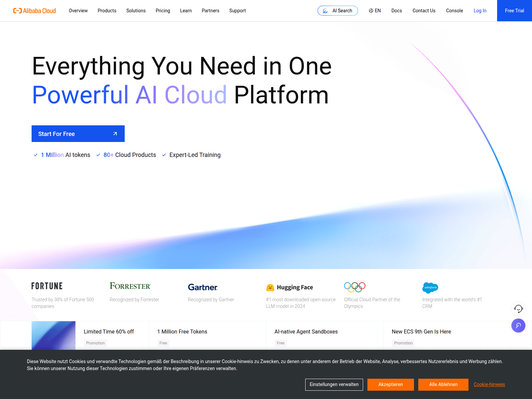Image resolution: width=532 pixels, height=399 pixels.
Task: Open the Pricing menu item
Action: pos(163,11)
